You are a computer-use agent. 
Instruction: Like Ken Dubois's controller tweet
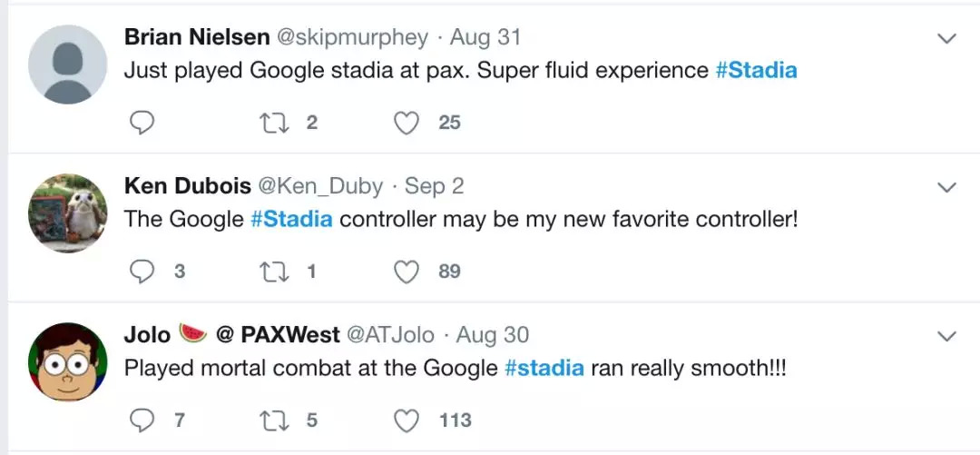click(x=407, y=271)
